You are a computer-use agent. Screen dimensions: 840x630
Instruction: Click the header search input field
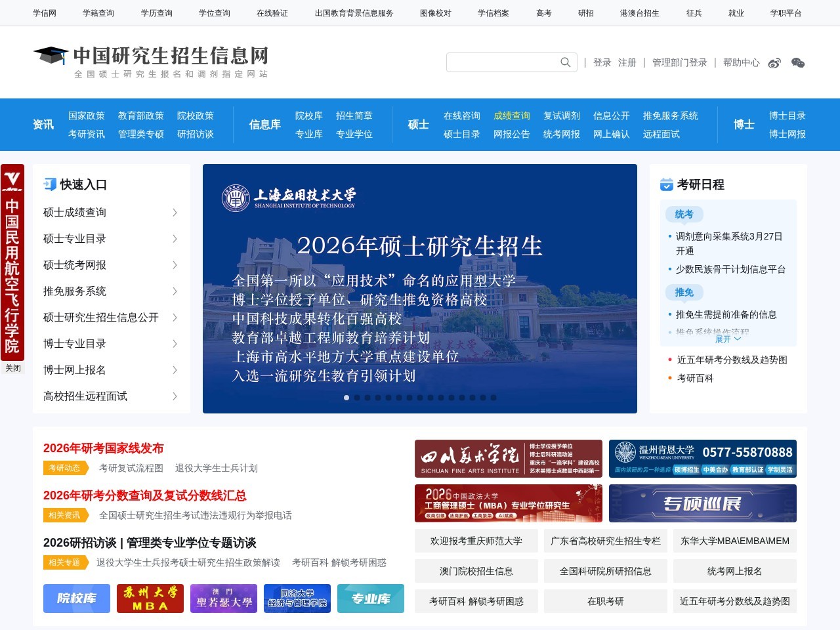505,62
